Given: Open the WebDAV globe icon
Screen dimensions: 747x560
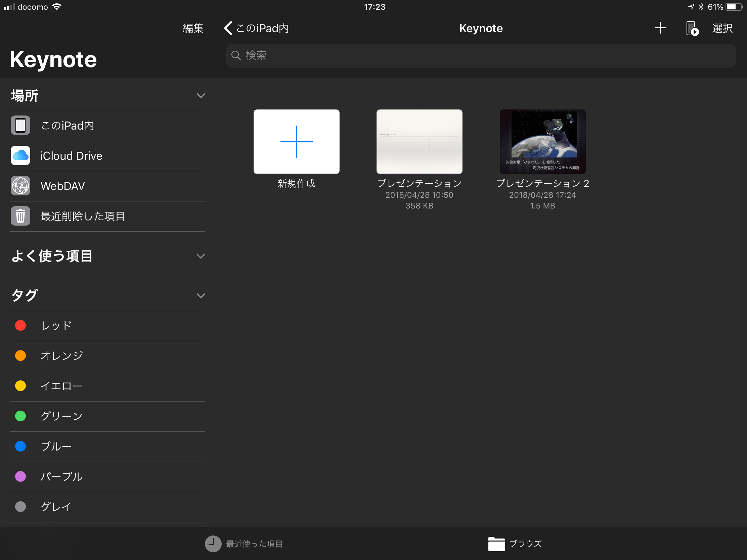Looking at the screenshot, I should 20,186.
